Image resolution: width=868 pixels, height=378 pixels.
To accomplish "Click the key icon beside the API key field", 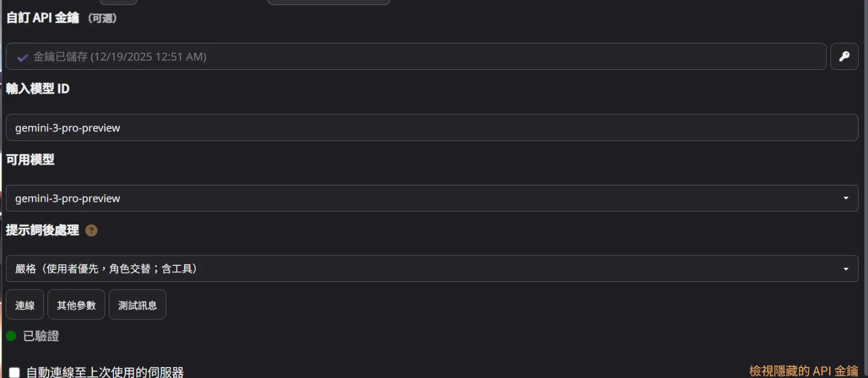I will coord(844,57).
